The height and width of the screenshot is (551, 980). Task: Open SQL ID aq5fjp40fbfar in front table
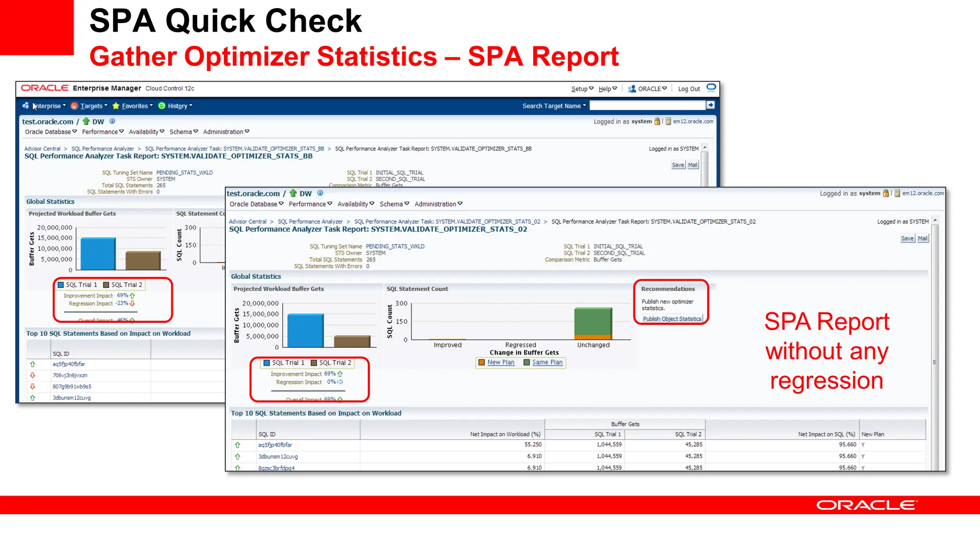275,445
